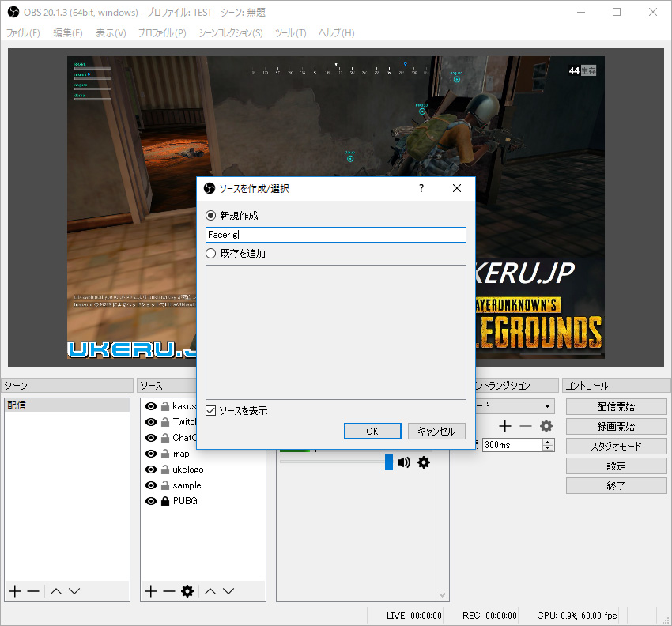Click the CPU 0.9%, 60.00 fps status

pos(577,616)
